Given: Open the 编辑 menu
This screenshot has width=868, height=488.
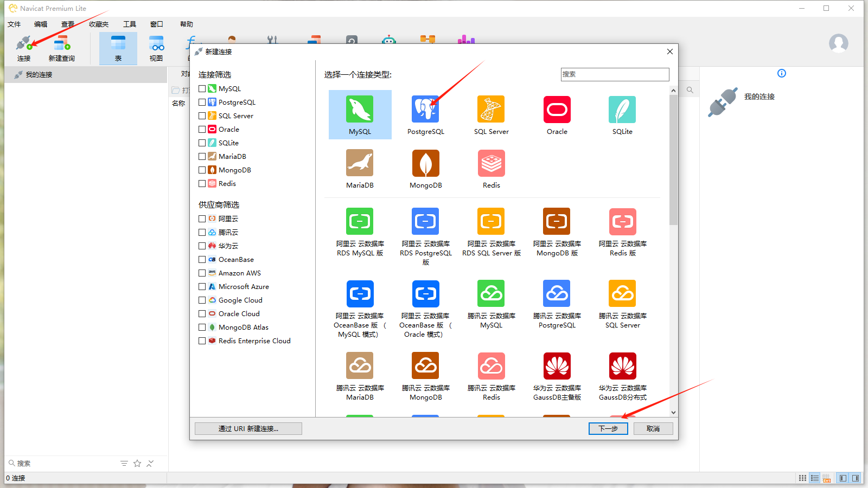Looking at the screenshot, I should pos(41,24).
